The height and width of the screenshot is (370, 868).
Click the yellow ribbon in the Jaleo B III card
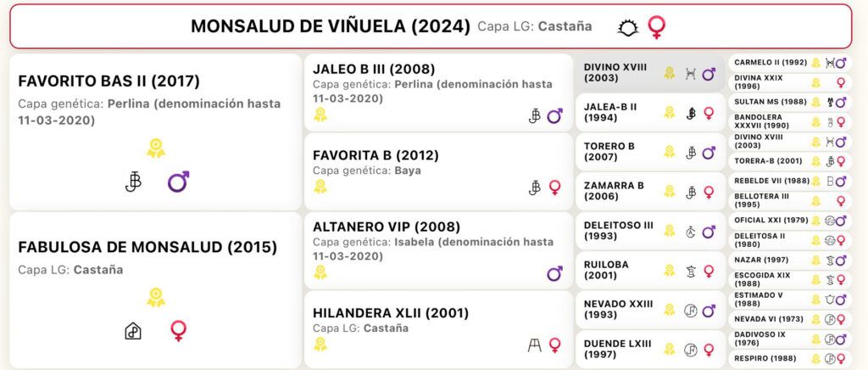pos(320,115)
